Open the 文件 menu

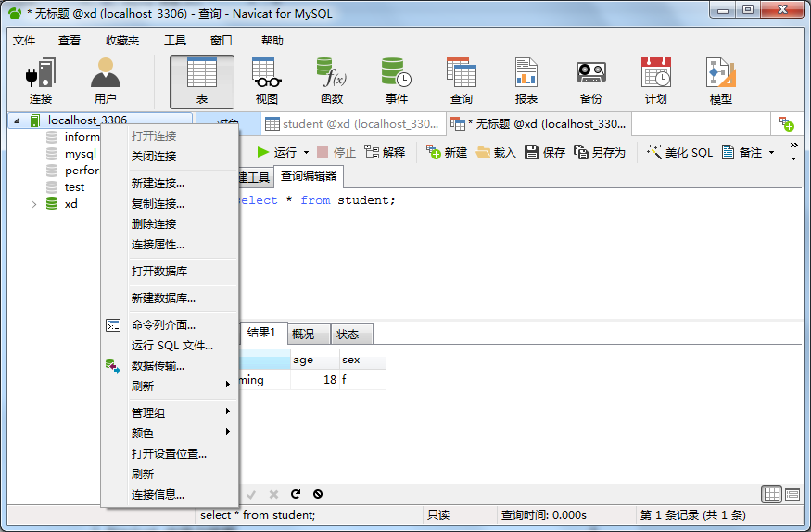tap(24, 41)
